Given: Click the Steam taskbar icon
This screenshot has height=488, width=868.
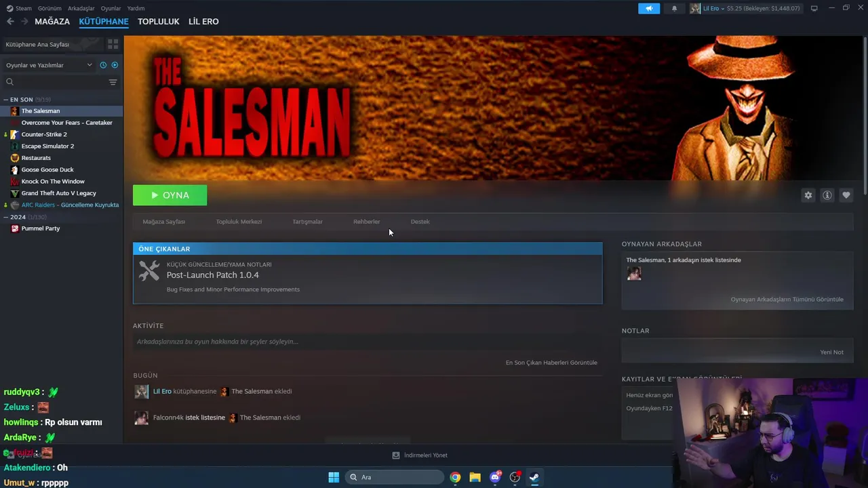Looking at the screenshot, I should click(534, 477).
